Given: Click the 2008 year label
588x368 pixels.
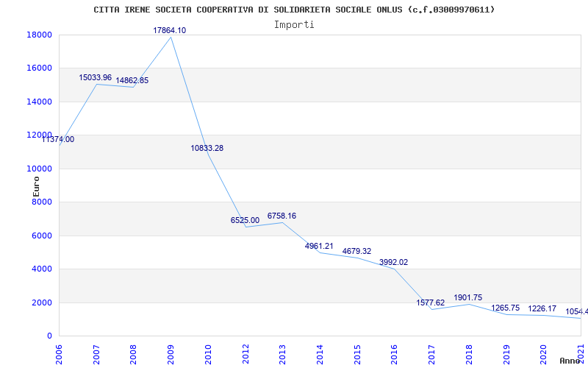Looking at the screenshot, I should click(134, 355).
